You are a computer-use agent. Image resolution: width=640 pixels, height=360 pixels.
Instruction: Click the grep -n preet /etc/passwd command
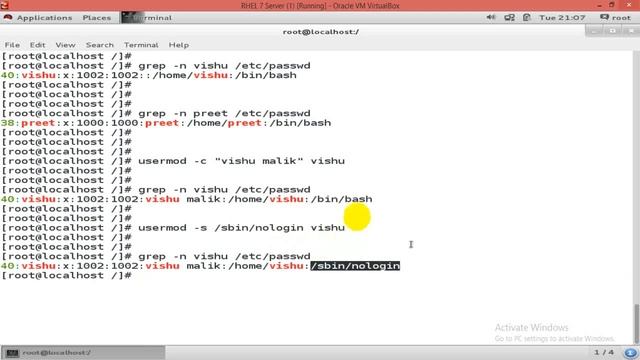click(x=224, y=113)
